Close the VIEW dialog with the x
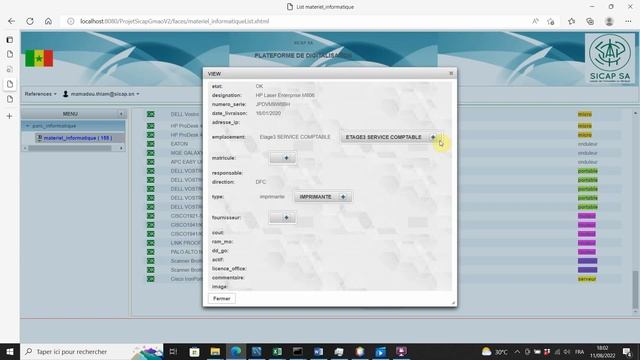This screenshot has width=640, height=360. pos(451,73)
